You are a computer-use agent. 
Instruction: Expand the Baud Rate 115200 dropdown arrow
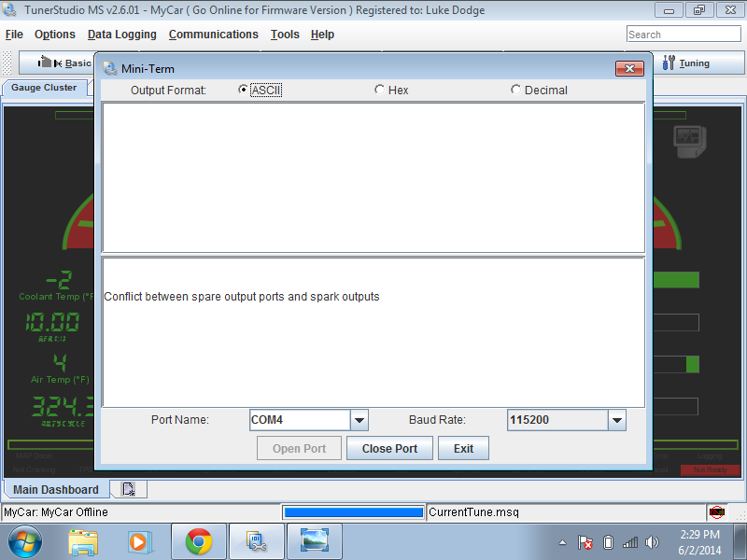617,420
